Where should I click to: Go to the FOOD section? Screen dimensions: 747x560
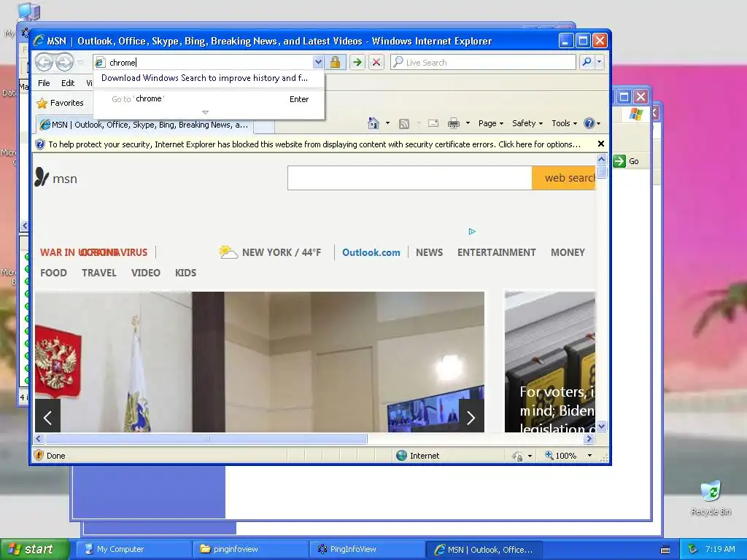pyautogui.click(x=53, y=273)
